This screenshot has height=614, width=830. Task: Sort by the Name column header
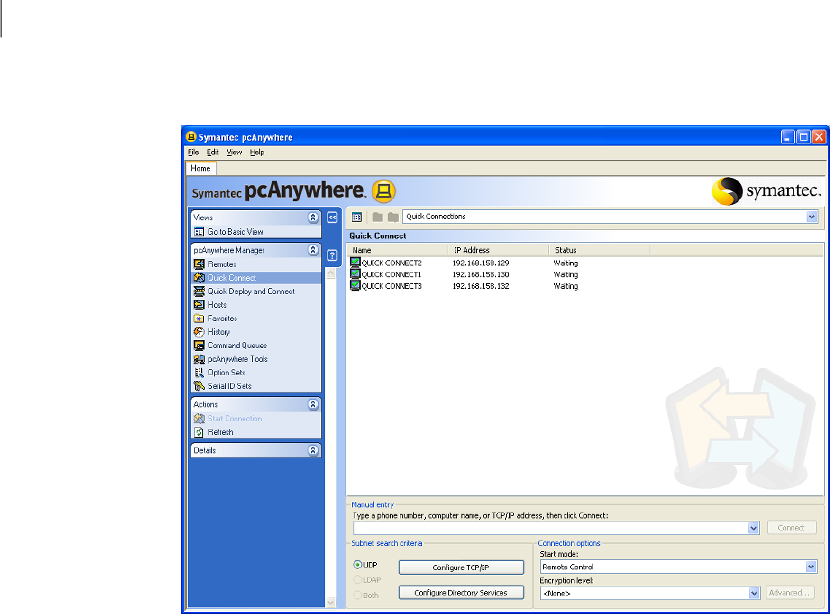pyautogui.click(x=398, y=250)
